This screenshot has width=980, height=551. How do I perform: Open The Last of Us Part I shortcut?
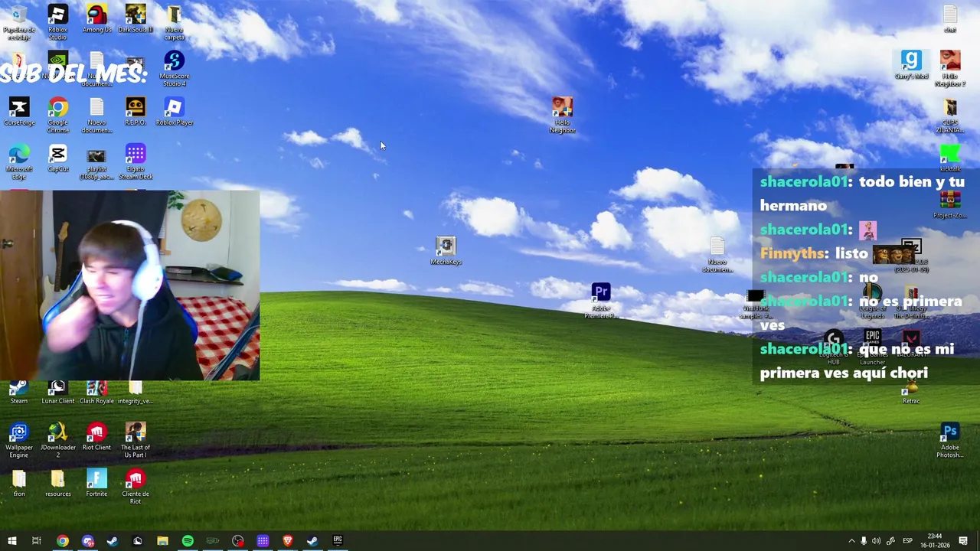[136, 440]
